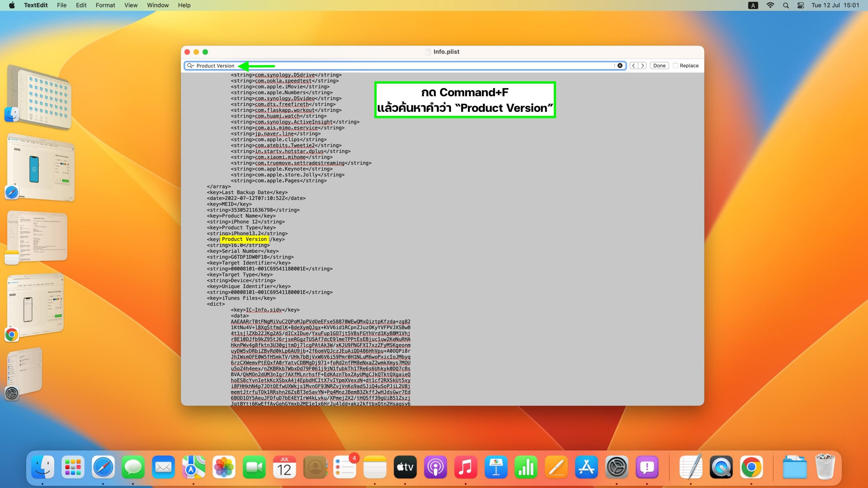The image size is (868, 488).
Task: Open the input source A indicator
Action: coord(753,5)
